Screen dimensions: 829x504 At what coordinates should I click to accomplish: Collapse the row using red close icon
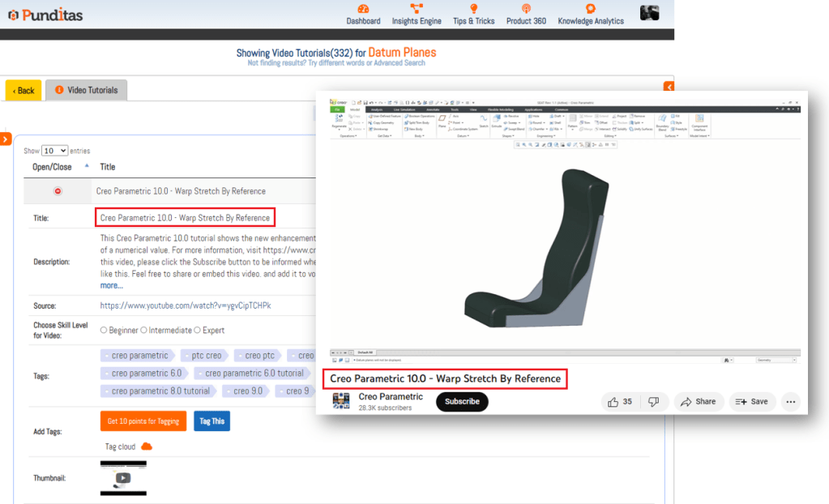(x=58, y=191)
